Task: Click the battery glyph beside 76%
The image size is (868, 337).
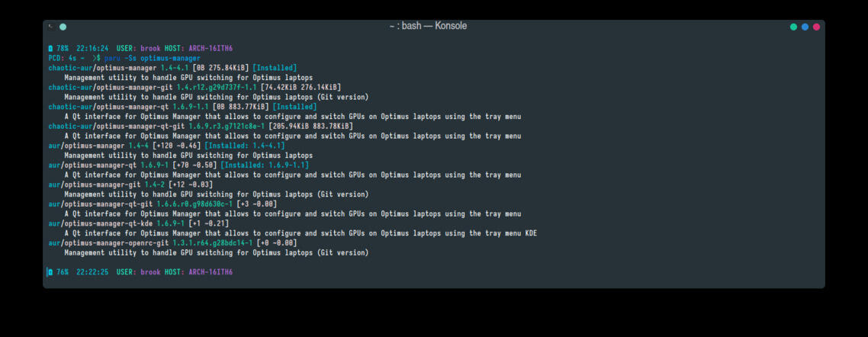Action: (50, 272)
